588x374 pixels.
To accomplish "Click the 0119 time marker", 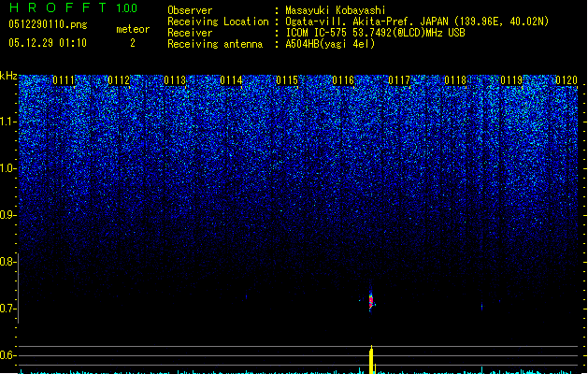I will (511, 80).
